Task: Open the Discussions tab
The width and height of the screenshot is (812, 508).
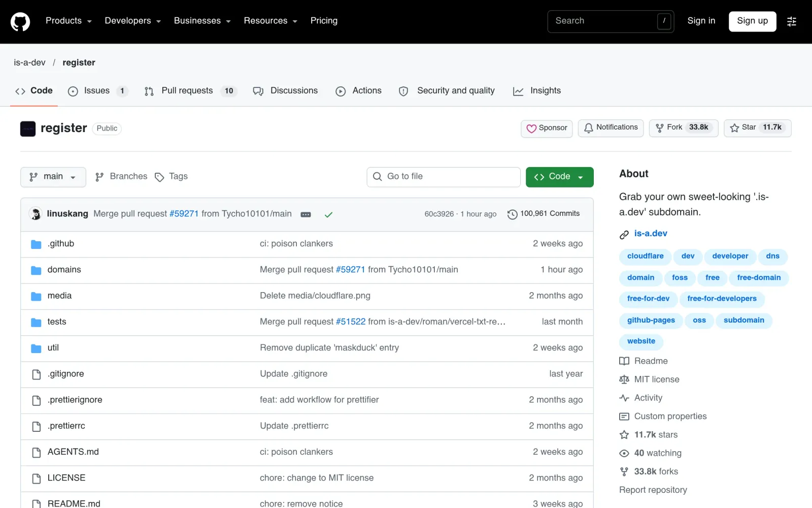Action: coord(286,91)
